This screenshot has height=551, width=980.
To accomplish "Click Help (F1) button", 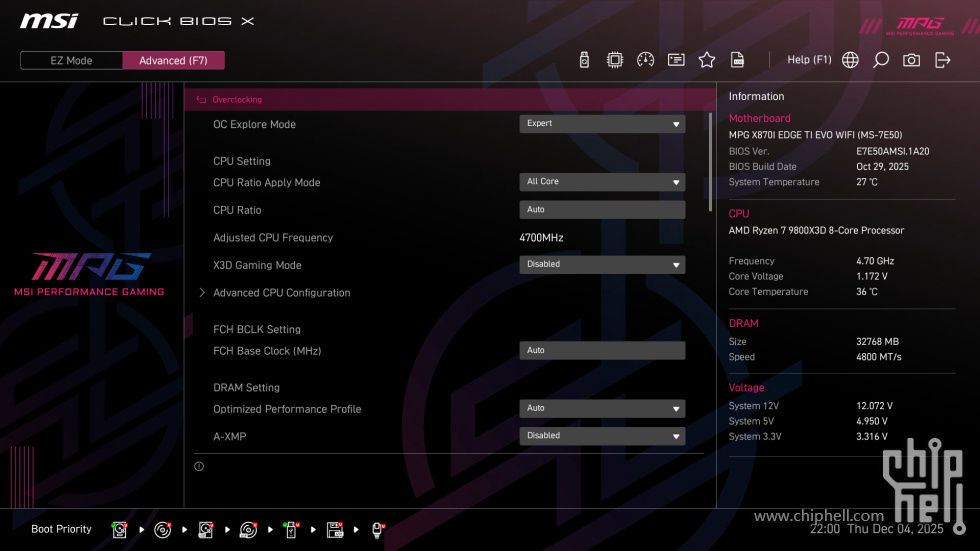I will tap(809, 60).
